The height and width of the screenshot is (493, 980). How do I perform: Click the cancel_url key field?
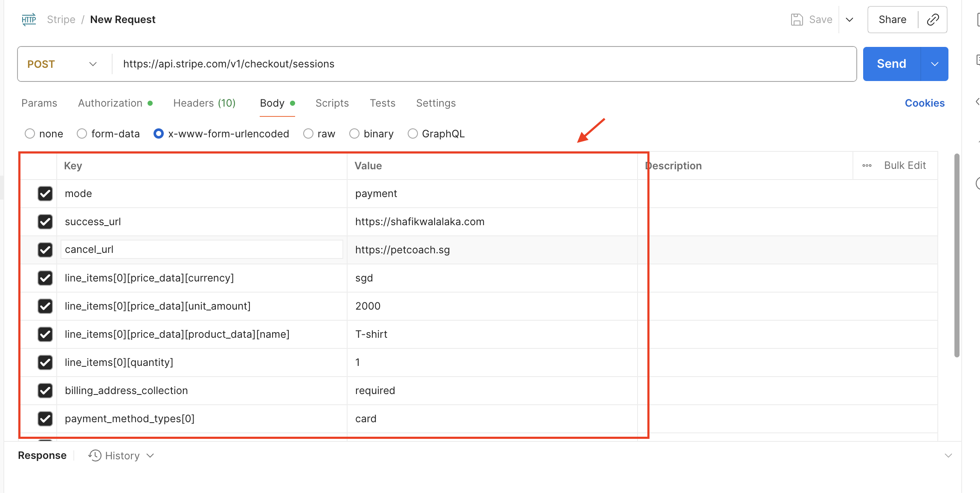[x=202, y=249]
